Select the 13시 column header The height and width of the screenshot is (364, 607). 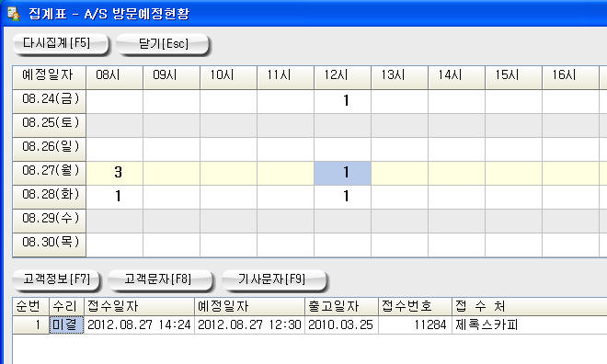(x=399, y=78)
